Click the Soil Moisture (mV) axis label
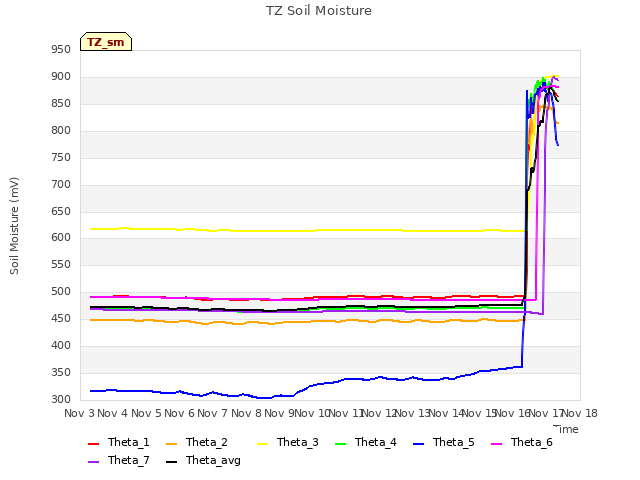The width and height of the screenshot is (640, 480). tap(14, 226)
